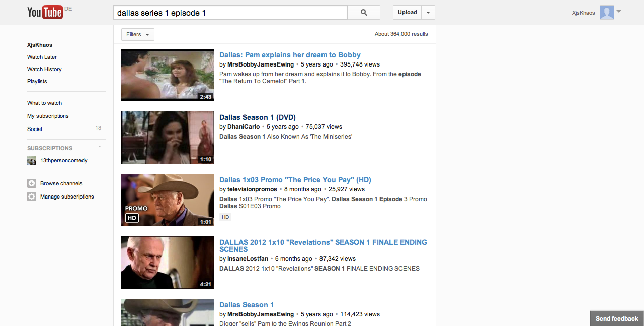Click the search magnifier button
The height and width of the screenshot is (326, 644).
pyautogui.click(x=364, y=13)
